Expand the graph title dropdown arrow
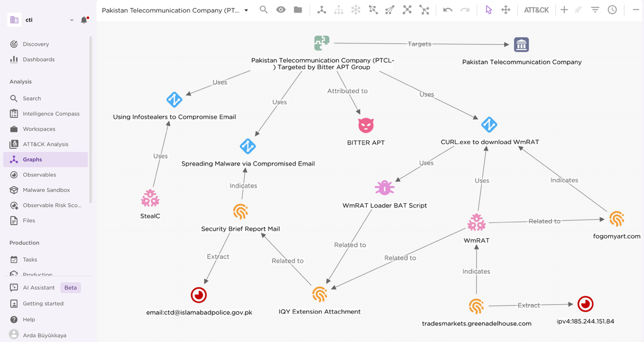Viewport: 644px width, 342px height. 247,10
